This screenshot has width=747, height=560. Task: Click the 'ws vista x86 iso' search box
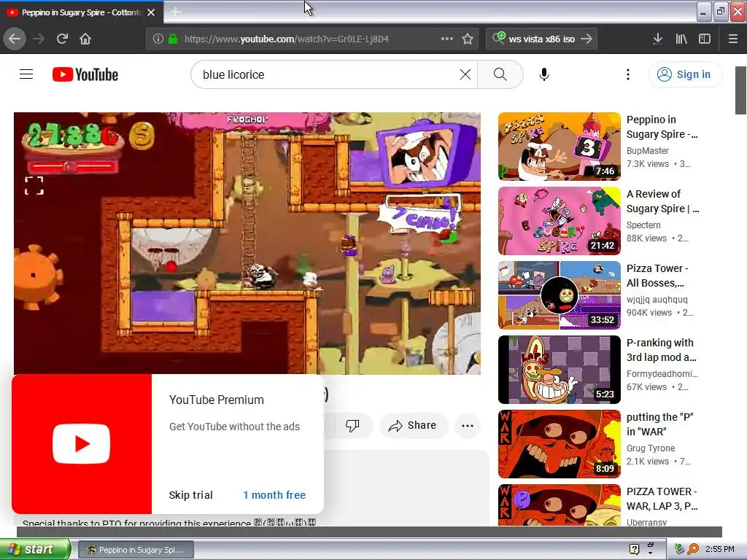[542, 39]
